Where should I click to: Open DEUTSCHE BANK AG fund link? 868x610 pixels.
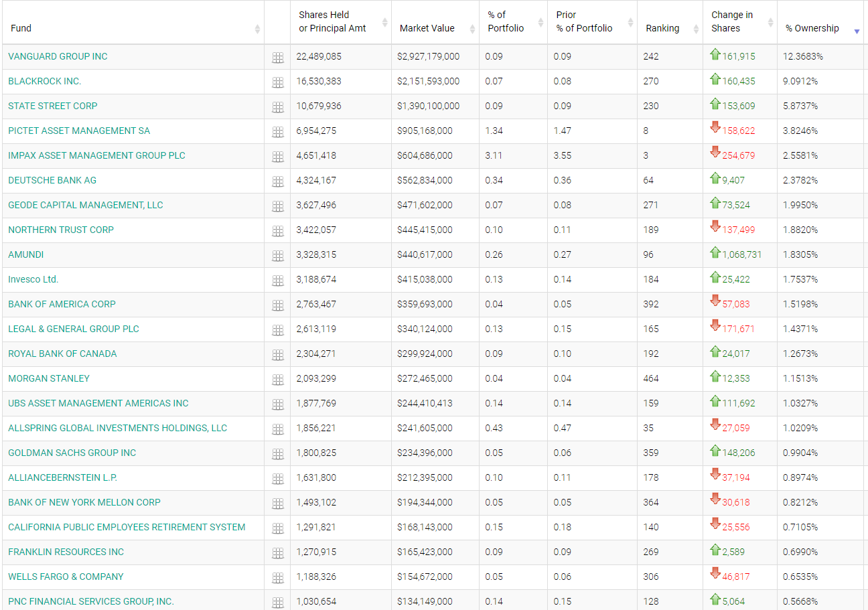click(52, 180)
